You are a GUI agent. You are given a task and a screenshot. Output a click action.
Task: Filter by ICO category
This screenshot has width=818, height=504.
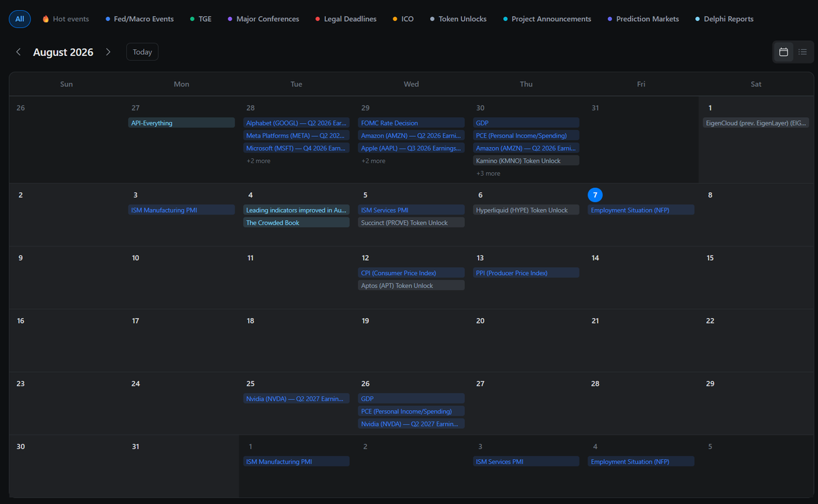click(404, 19)
